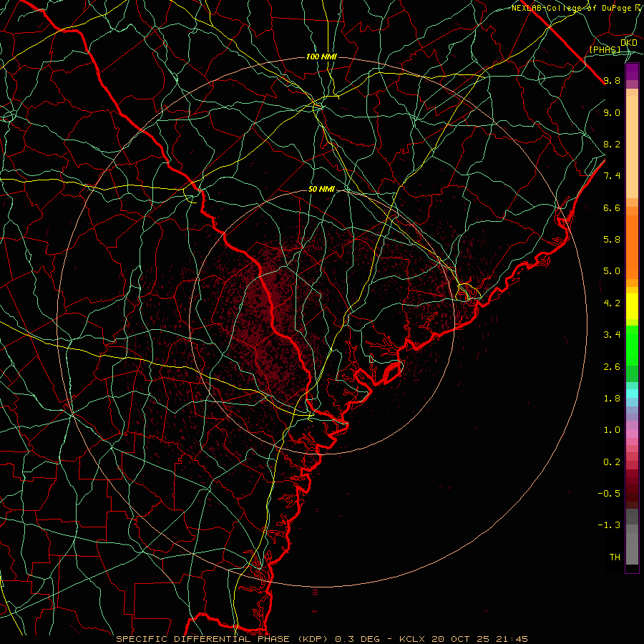The width and height of the screenshot is (644, 644).
Task: Click the 6.6 legend value
Action: [612, 208]
